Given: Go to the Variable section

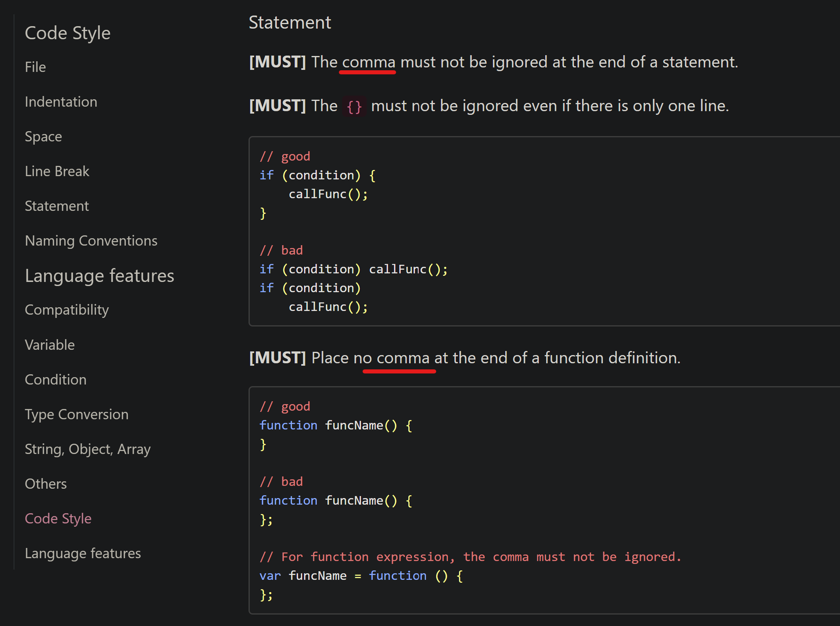Looking at the screenshot, I should (50, 345).
